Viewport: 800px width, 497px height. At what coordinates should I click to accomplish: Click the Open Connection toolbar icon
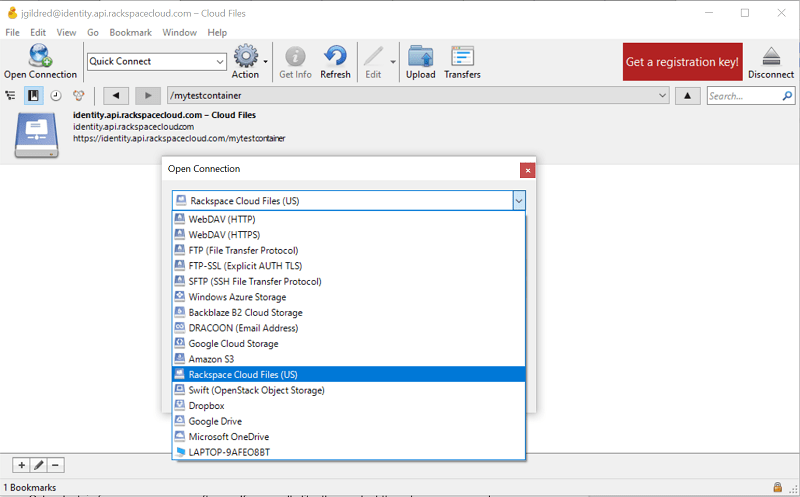pyautogui.click(x=40, y=61)
